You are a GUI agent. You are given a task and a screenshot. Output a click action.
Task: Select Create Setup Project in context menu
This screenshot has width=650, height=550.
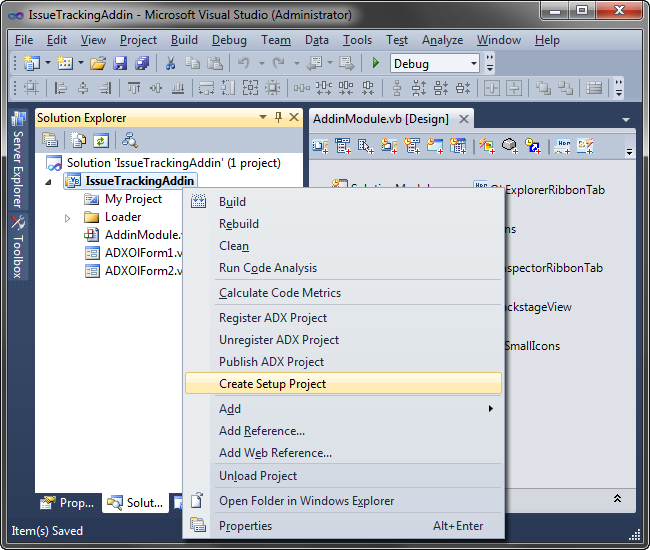343,383
